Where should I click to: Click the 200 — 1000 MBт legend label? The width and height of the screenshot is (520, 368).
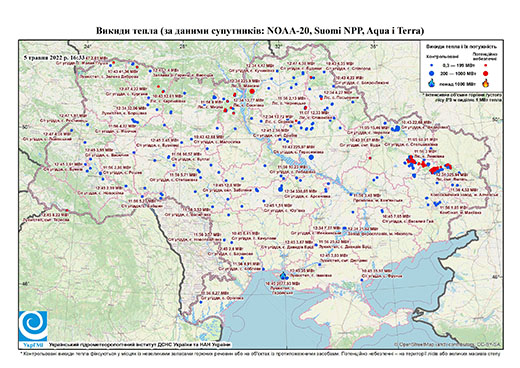point(459,73)
